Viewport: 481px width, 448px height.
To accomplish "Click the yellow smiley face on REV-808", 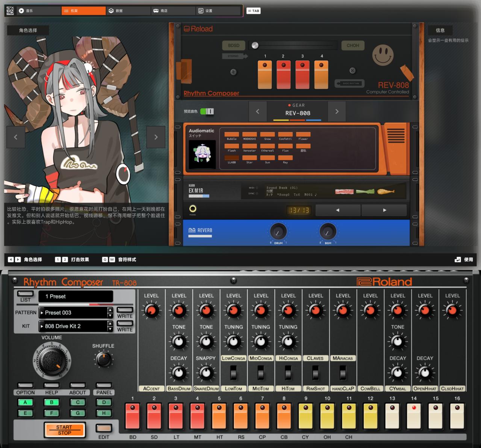I will (383, 55).
